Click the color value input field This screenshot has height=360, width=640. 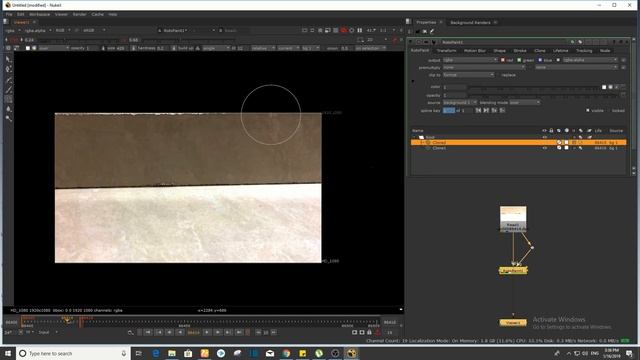454,87
